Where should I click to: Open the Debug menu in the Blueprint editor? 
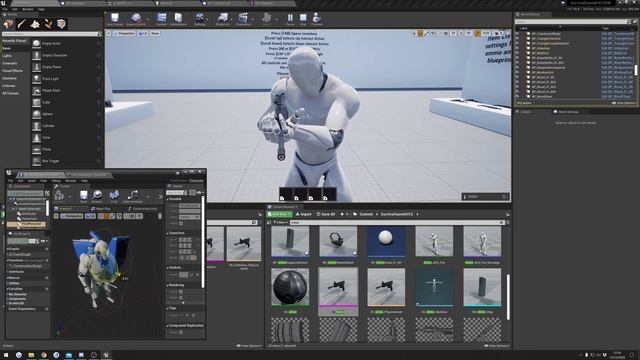click(x=56, y=180)
